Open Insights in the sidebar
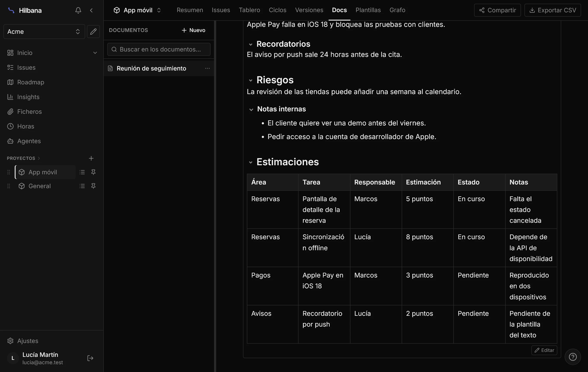Screen dimensions: 588x372 [x=52, y=97]
